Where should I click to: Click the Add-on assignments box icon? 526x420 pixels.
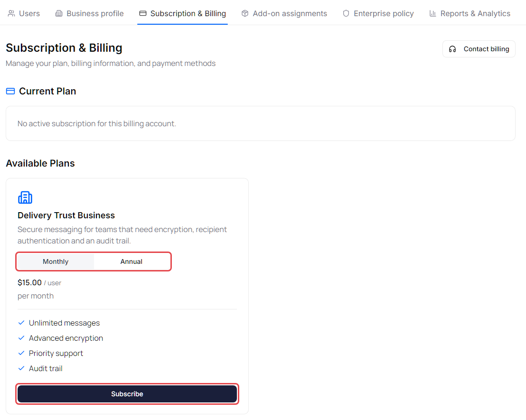coord(245,13)
